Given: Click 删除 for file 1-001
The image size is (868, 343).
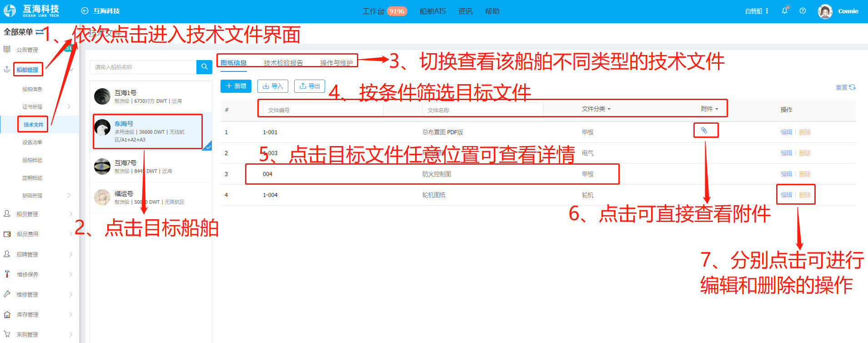Looking at the screenshot, I should point(805,132).
